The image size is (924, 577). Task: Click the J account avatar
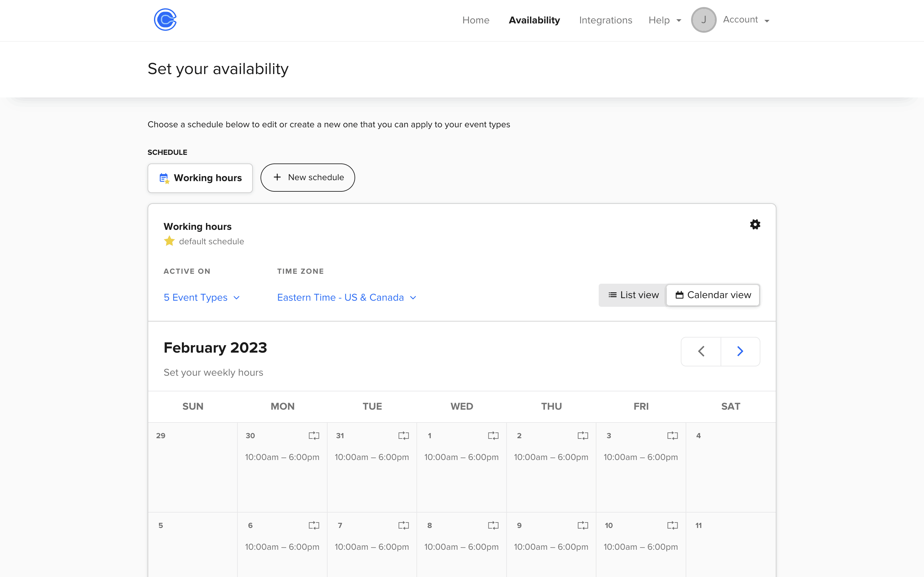pos(703,20)
